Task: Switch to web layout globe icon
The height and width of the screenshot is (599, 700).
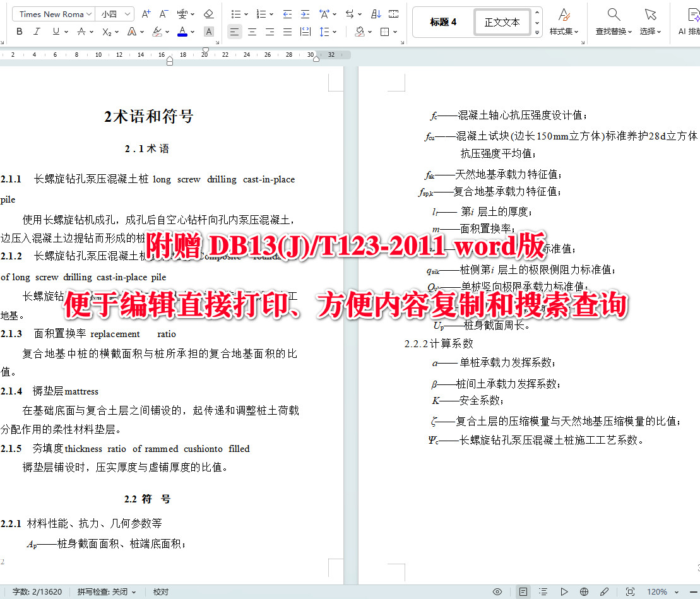Action: click(x=584, y=592)
